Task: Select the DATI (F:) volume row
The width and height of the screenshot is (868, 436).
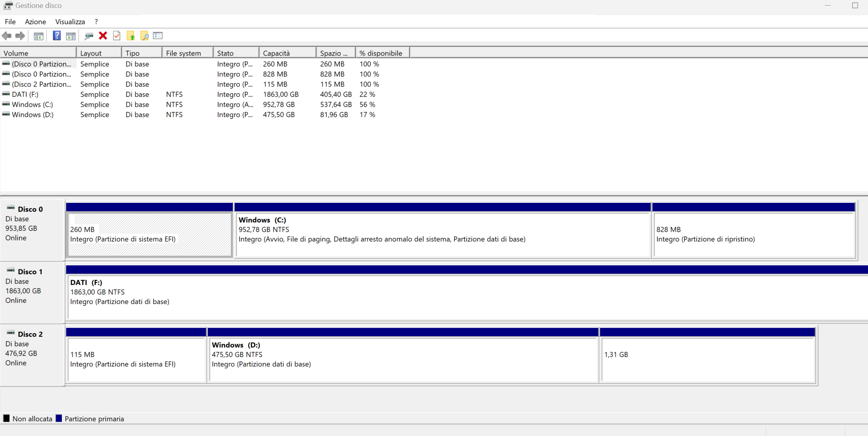Action: (25, 94)
